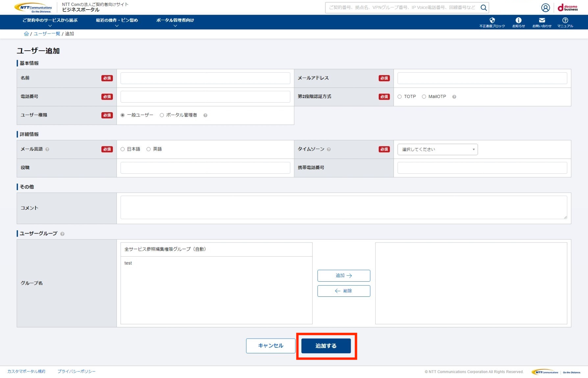Click help icon beside ユーザーグループ heading

point(63,234)
